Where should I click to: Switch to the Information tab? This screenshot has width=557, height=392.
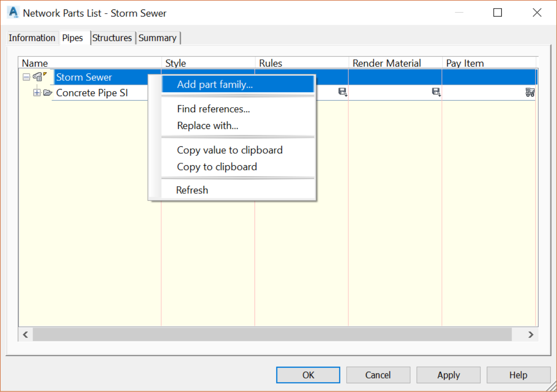point(32,38)
